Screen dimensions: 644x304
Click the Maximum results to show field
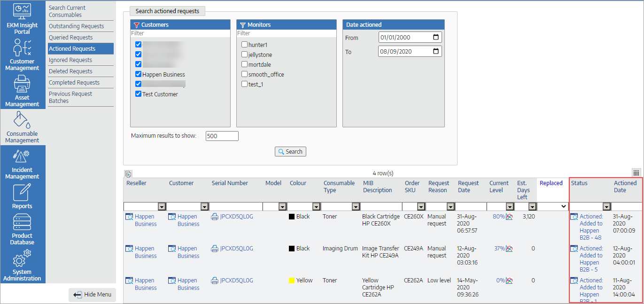222,136
